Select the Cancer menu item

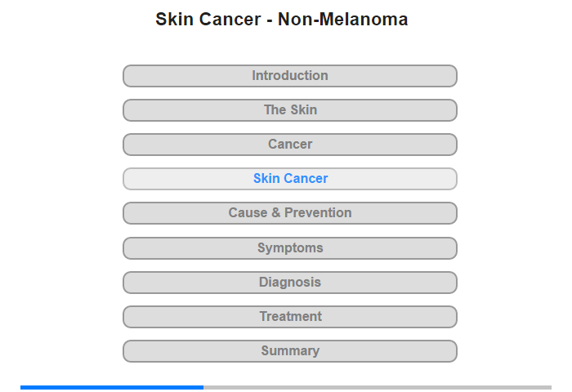pos(290,145)
